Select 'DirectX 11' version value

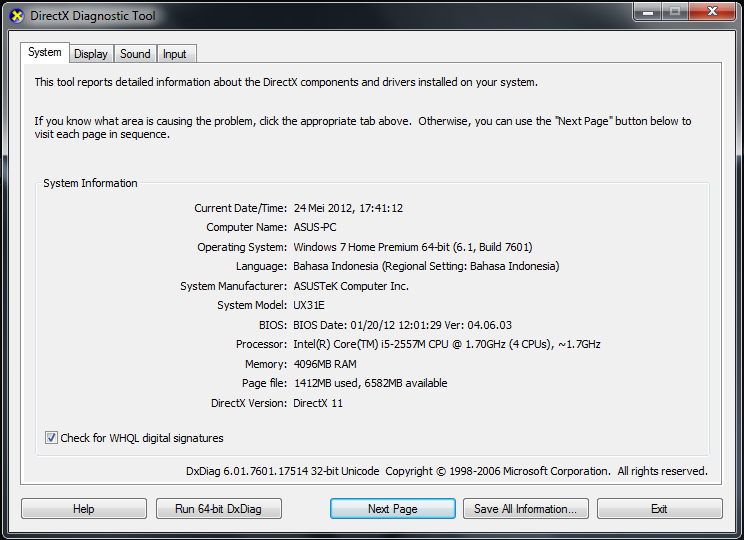(x=318, y=403)
